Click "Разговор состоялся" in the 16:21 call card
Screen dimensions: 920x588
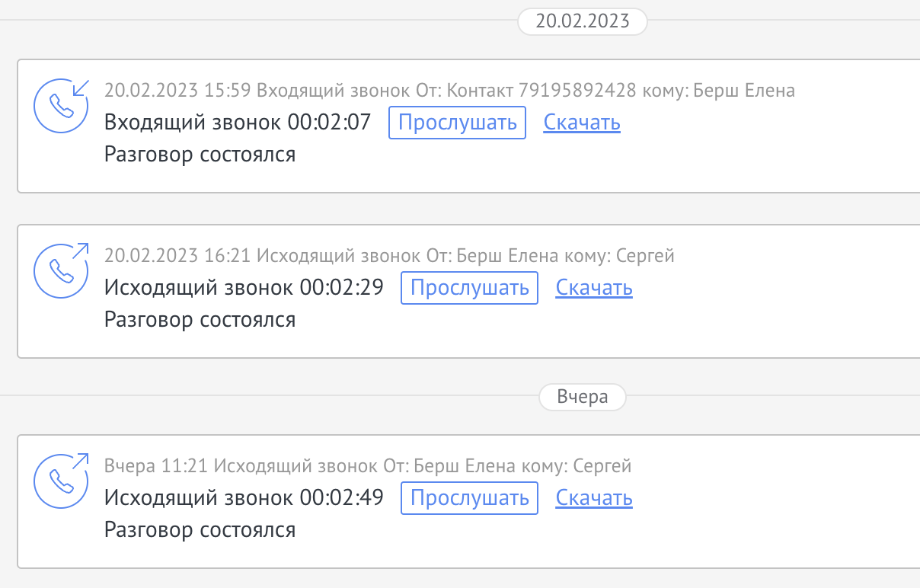[x=200, y=319]
